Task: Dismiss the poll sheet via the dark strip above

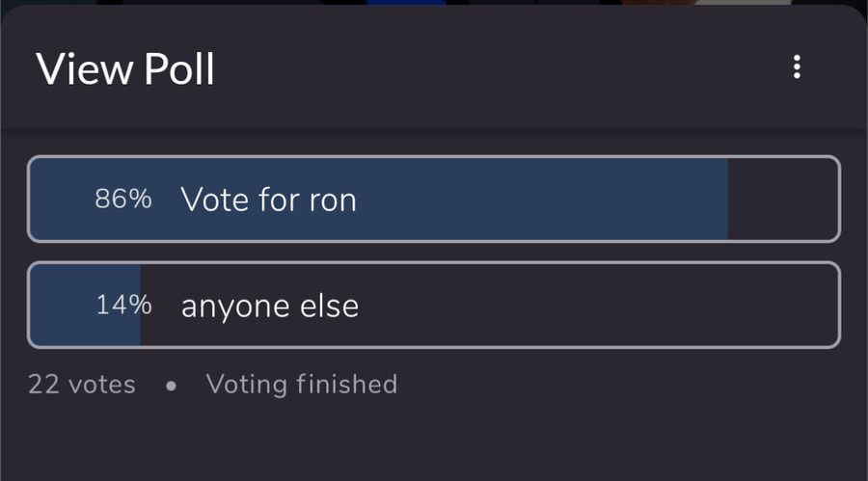Action: click(x=434, y=2)
